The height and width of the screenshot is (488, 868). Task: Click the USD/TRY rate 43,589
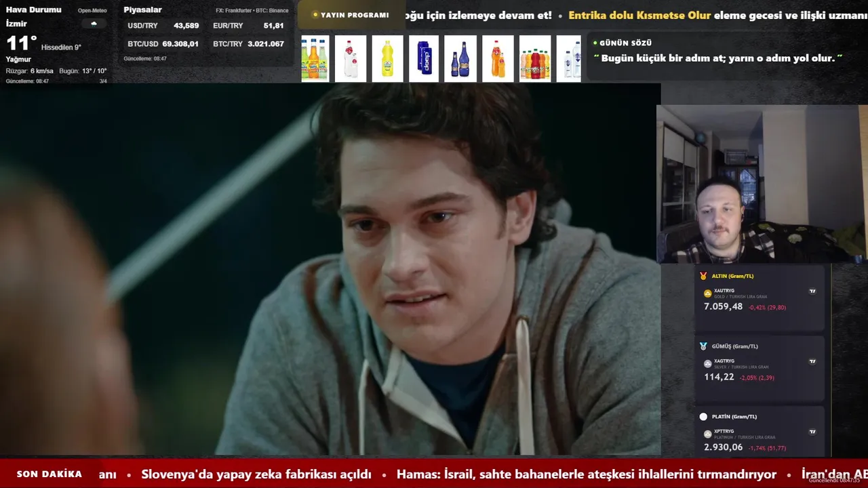(x=186, y=26)
